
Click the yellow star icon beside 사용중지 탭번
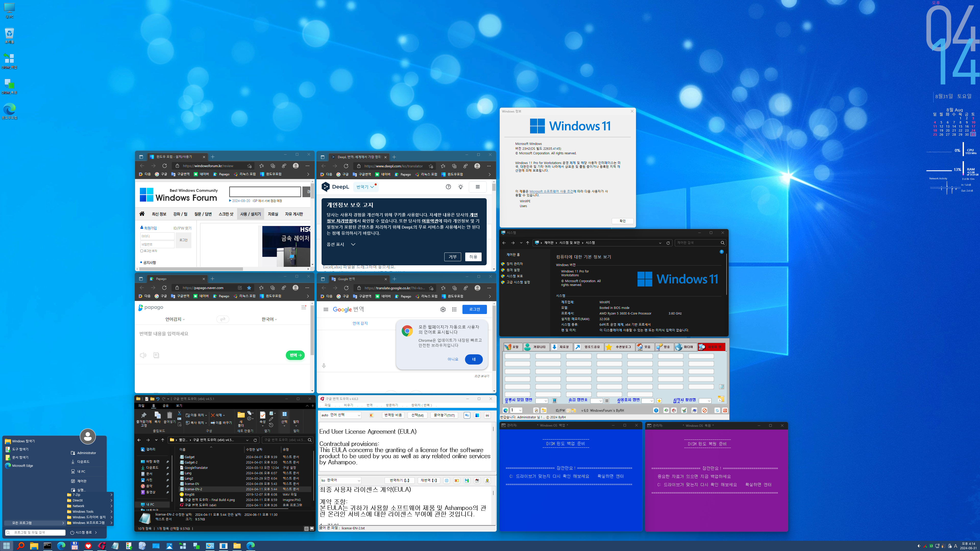tap(659, 401)
